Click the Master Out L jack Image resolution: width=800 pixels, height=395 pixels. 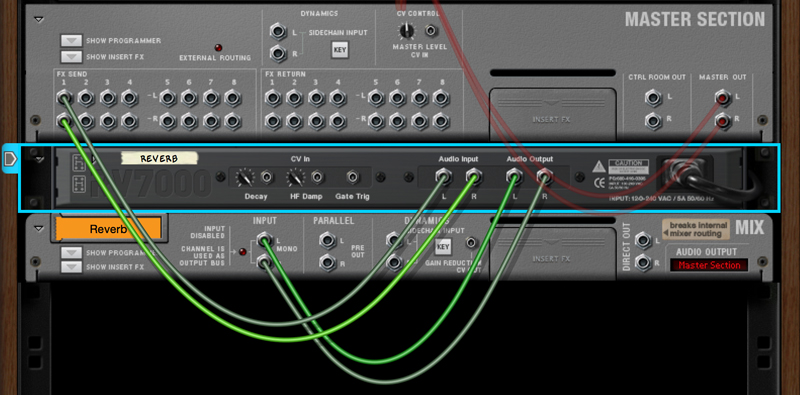point(722,97)
